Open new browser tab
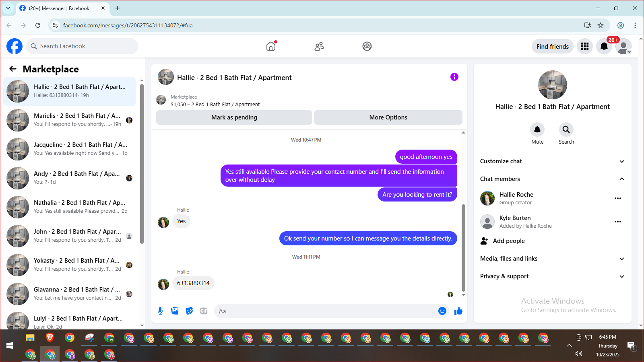 click(x=118, y=8)
